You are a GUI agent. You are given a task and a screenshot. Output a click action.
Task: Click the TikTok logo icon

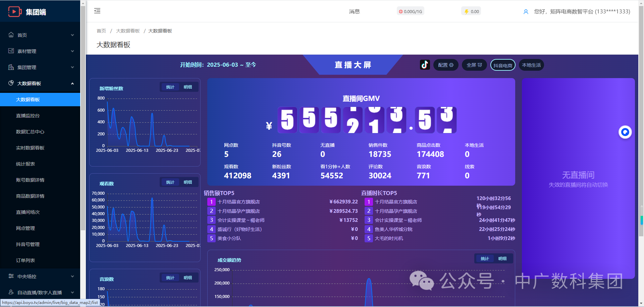425,65
